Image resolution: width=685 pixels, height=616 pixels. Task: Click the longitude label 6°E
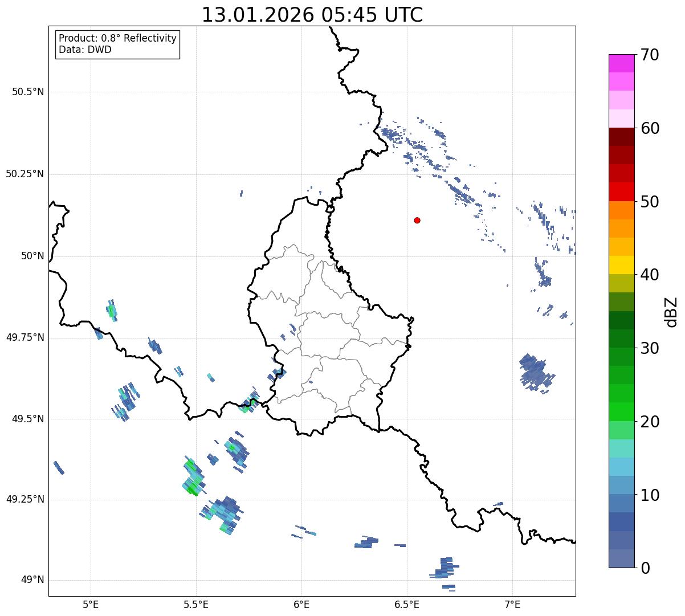pyautogui.click(x=301, y=604)
